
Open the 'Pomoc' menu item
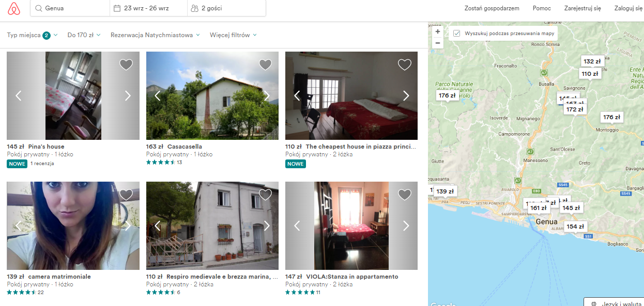click(x=542, y=8)
